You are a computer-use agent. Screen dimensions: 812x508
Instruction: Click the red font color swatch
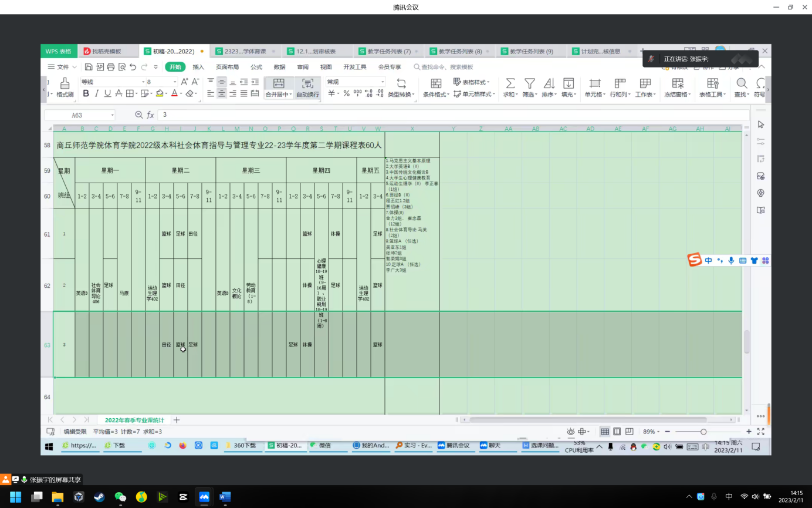point(174,93)
